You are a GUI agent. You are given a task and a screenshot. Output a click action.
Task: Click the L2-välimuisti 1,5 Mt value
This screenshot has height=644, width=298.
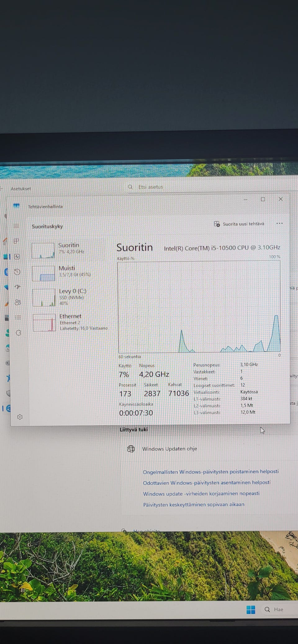click(247, 405)
